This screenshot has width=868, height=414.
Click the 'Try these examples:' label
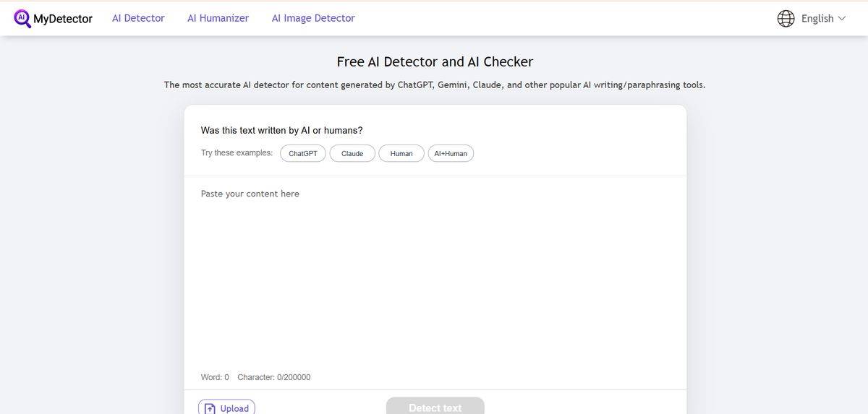(x=237, y=153)
